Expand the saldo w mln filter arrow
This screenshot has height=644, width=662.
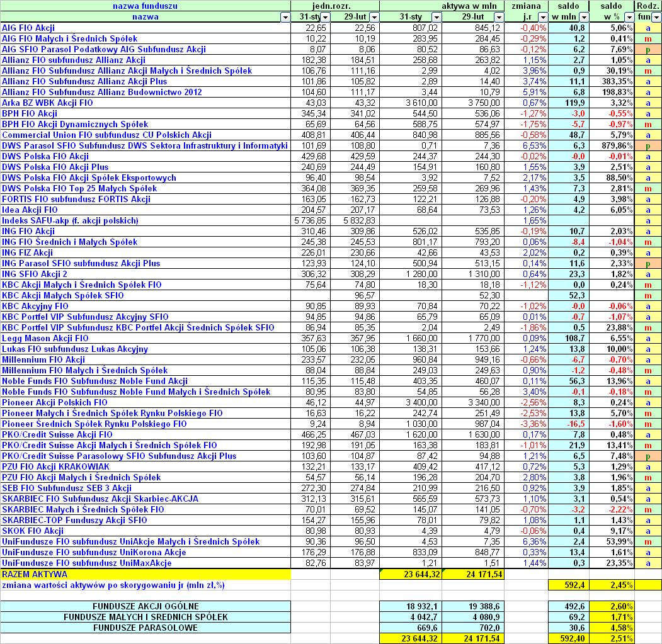pyautogui.click(x=583, y=18)
